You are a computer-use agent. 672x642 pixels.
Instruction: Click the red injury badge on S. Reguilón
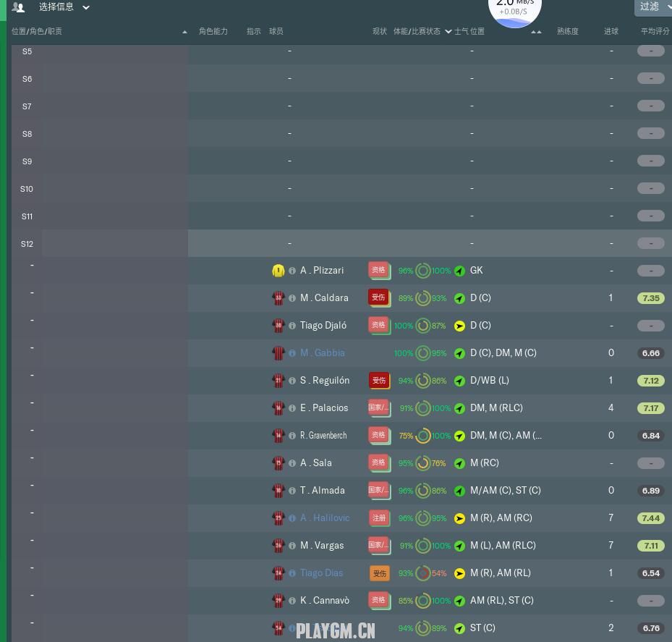click(x=379, y=381)
